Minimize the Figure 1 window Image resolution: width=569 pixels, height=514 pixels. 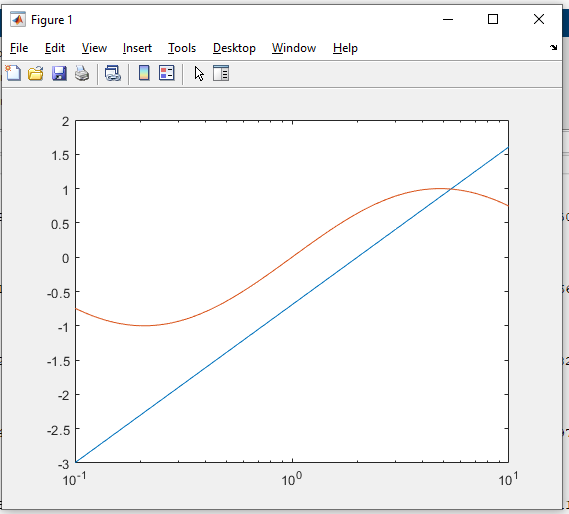tap(448, 19)
